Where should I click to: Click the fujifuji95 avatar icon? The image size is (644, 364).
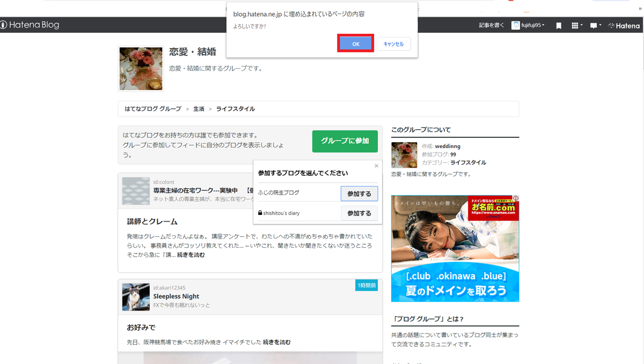point(516,25)
